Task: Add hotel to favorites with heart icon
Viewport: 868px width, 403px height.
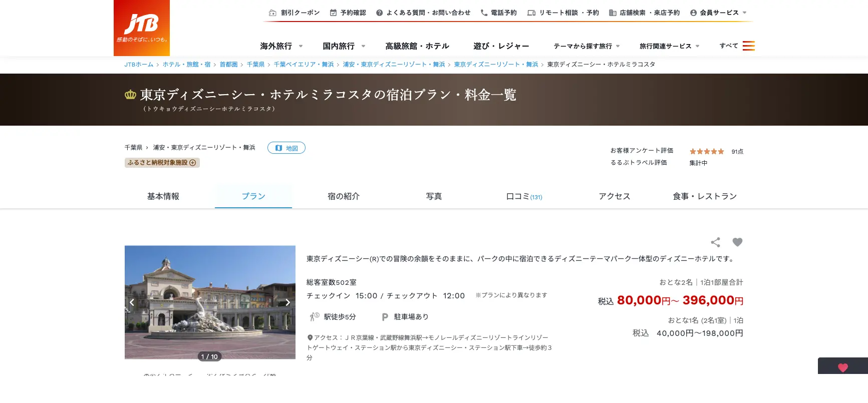Action: pos(737,242)
